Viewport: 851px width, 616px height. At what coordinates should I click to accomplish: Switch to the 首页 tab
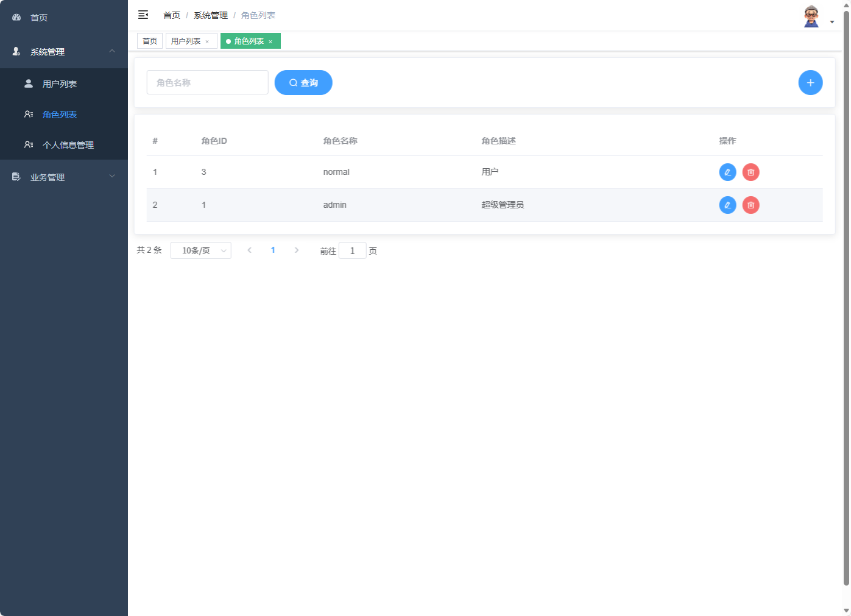click(150, 41)
